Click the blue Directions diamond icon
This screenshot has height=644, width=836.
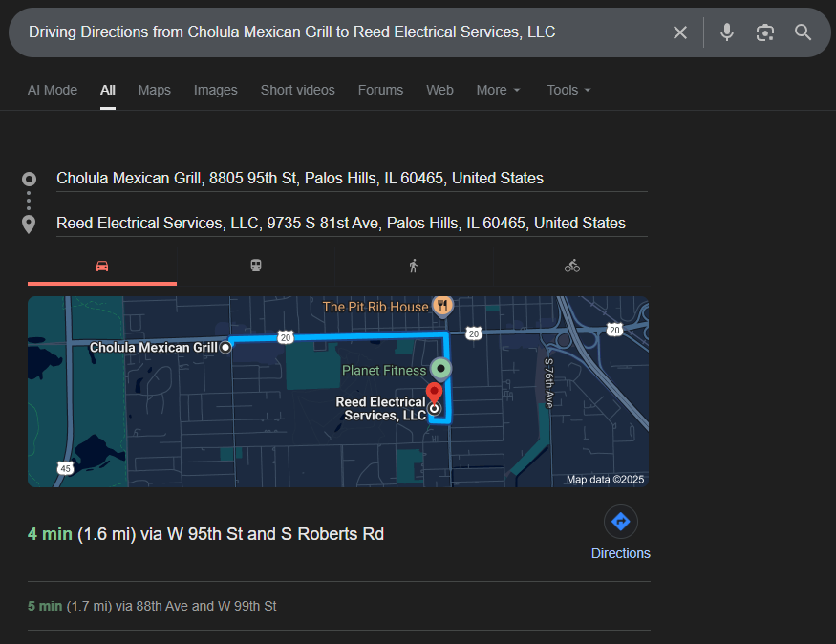coord(620,522)
